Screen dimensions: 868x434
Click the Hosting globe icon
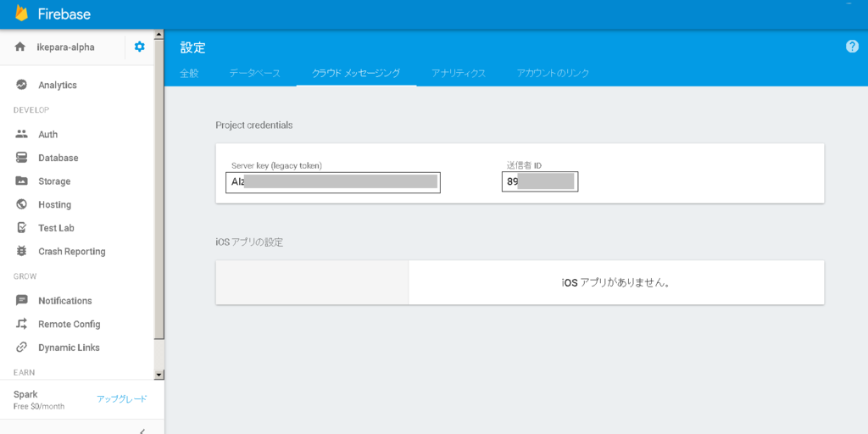tap(21, 204)
